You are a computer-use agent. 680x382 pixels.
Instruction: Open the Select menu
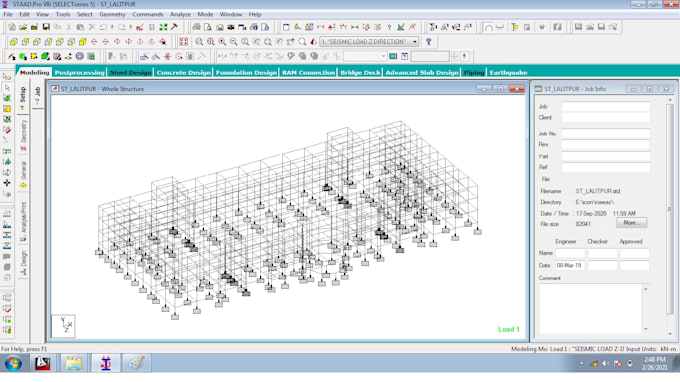click(85, 14)
